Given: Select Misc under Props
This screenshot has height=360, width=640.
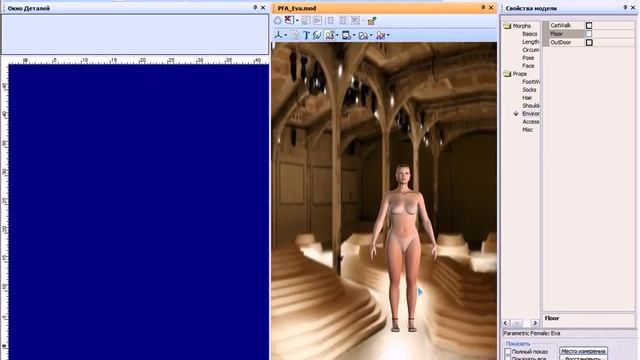Looking at the screenshot, I should pos(527,130).
